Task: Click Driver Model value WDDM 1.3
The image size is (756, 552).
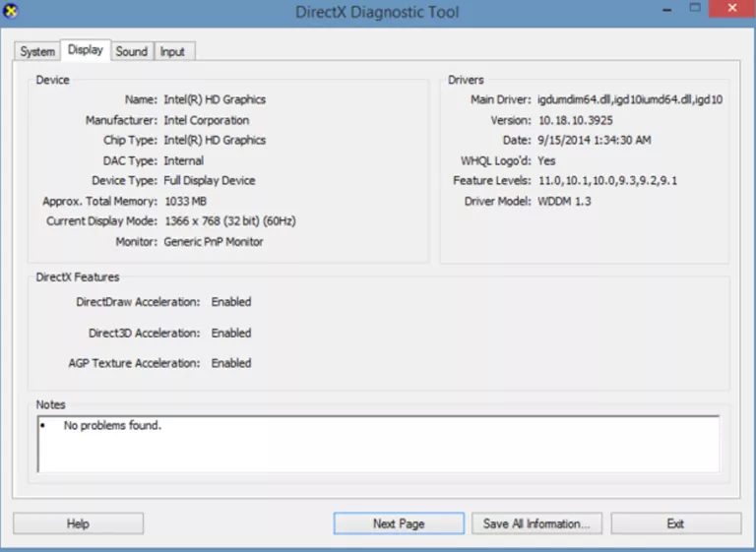Action: click(564, 201)
